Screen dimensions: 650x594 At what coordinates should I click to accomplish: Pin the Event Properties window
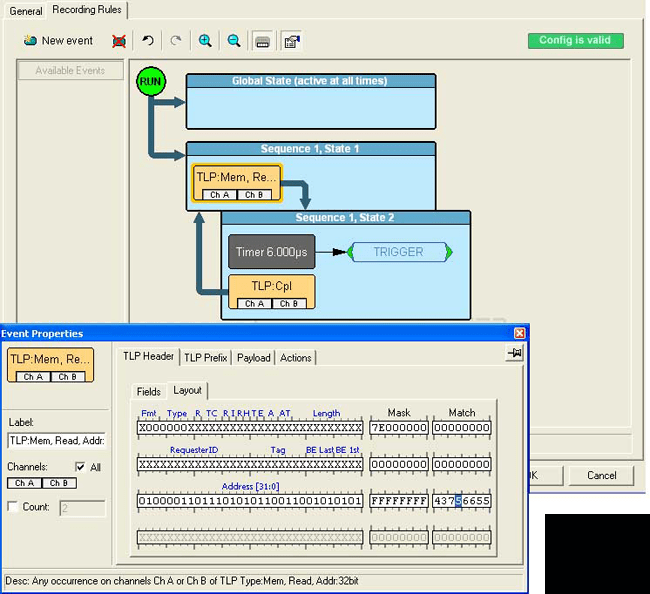pos(515,354)
